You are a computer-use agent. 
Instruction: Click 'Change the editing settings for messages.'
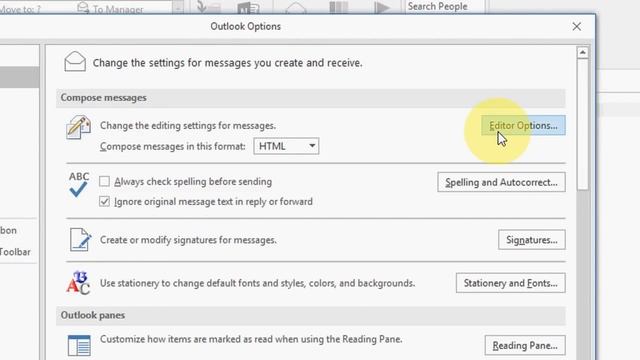tap(188, 125)
